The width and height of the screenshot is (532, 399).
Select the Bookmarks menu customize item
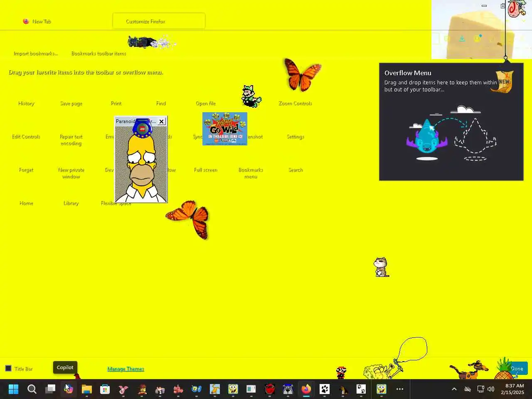click(251, 173)
